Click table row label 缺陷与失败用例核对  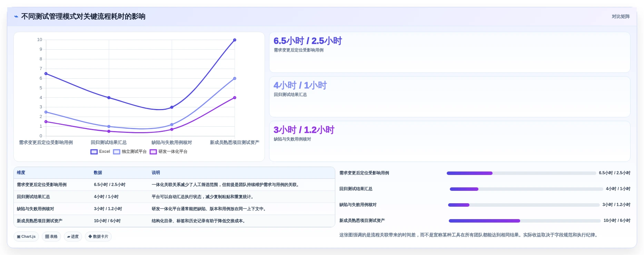tap(36, 209)
